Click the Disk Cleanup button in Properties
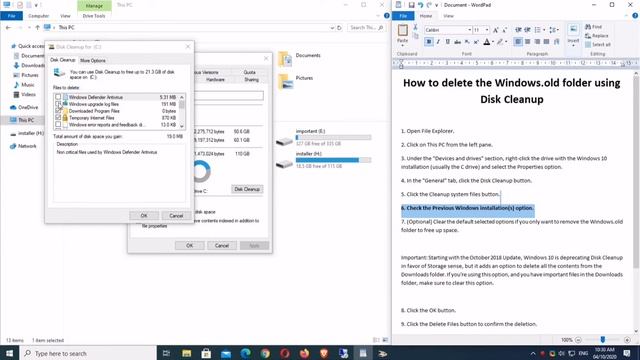 point(247,189)
